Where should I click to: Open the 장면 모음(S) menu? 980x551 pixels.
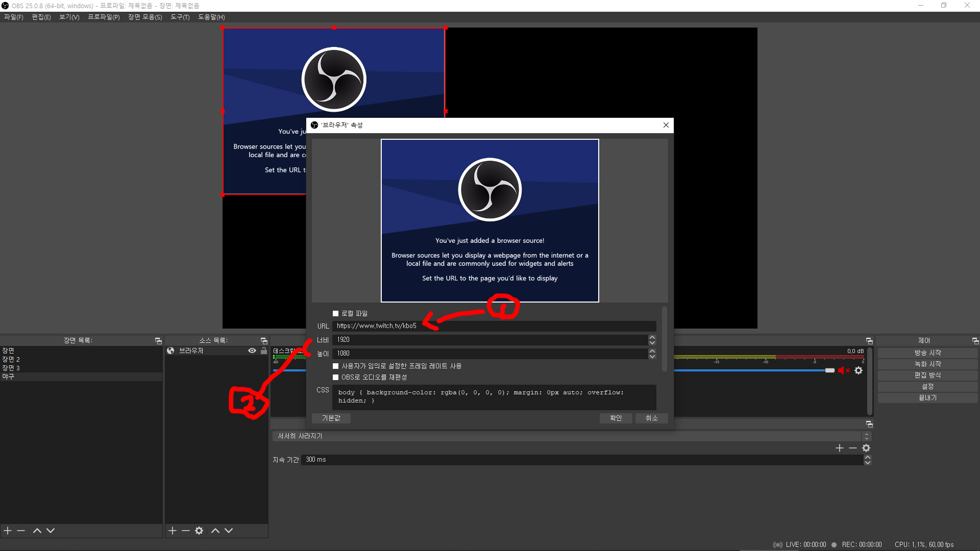145,17
